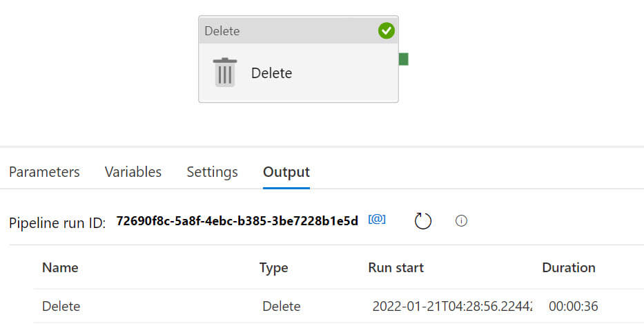This screenshot has width=644, height=324.
Task: Click the green output connector on Delete activity
Action: point(403,59)
